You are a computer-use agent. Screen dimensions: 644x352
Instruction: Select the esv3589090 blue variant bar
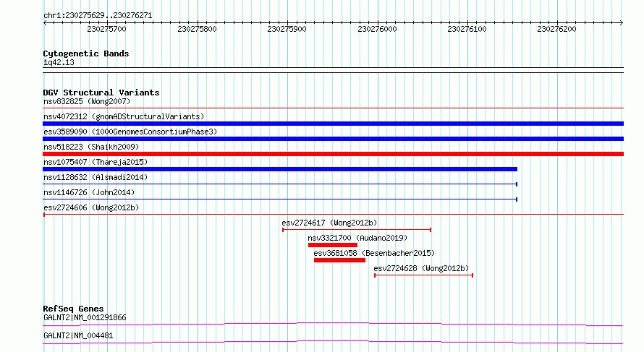[x=333, y=139]
